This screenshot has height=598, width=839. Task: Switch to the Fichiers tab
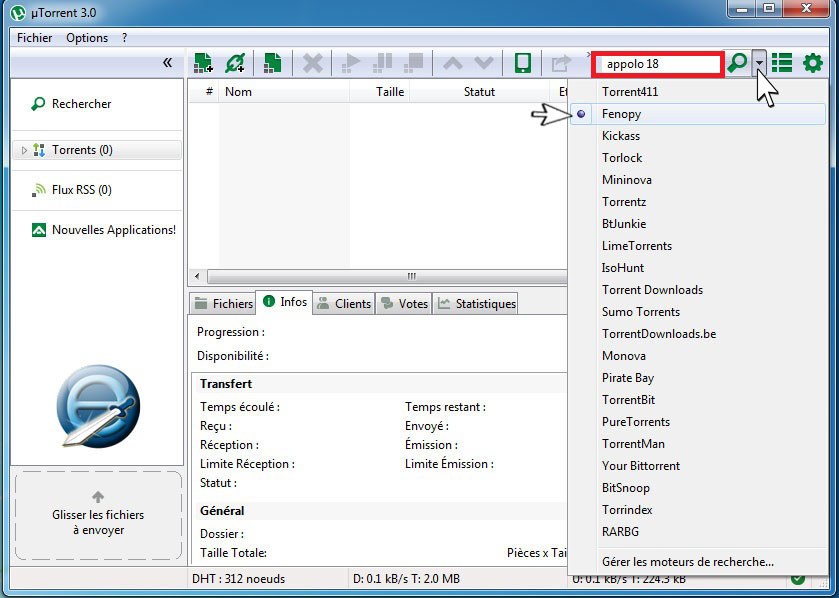(x=223, y=304)
